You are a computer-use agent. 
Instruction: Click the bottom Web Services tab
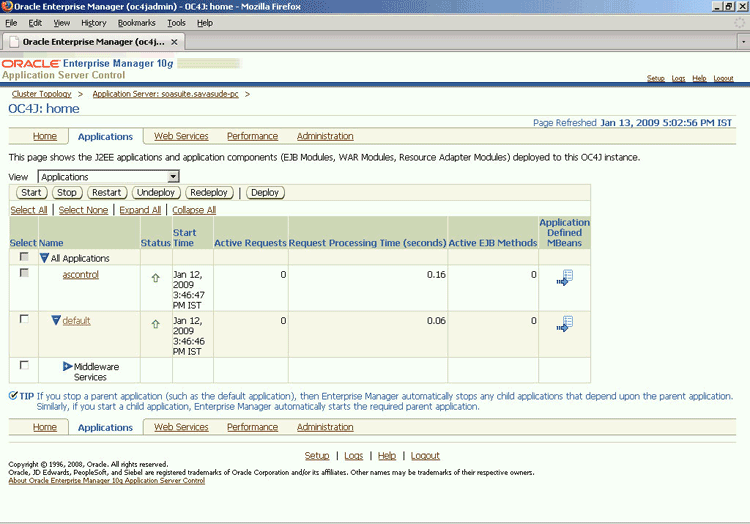pyautogui.click(x=181, y=427)
